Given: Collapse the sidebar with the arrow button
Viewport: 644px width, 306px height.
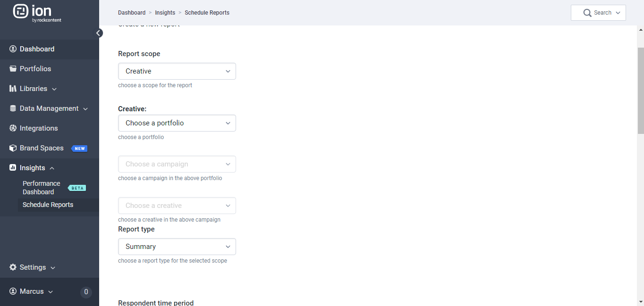Looking at the screenshot, I should [x=99, y=33].
